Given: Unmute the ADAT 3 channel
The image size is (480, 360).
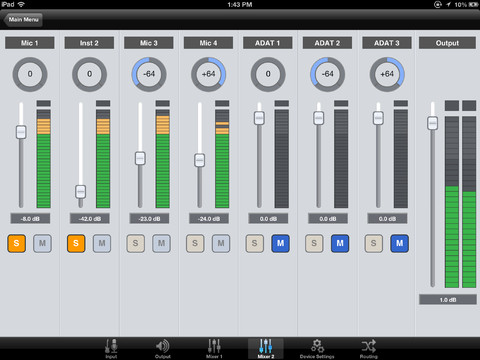Looking at the screenshot, I should (400, 243).
